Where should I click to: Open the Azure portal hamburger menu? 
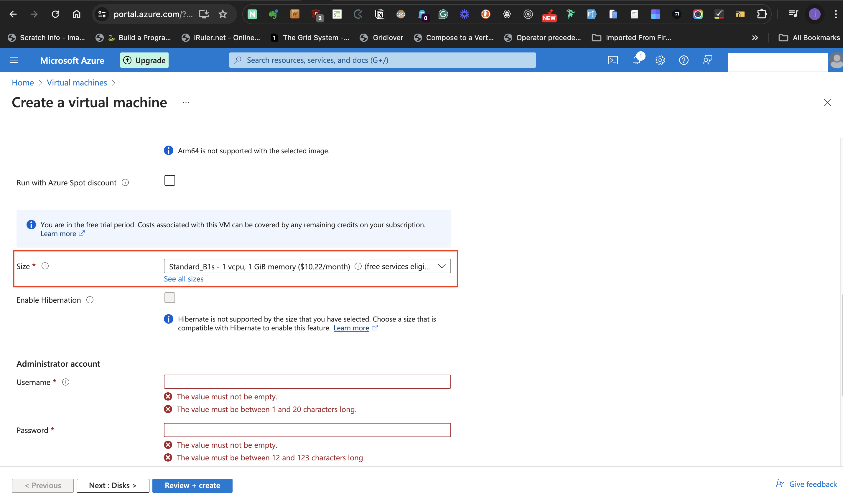pyautogui.click(x=14, y=60)
